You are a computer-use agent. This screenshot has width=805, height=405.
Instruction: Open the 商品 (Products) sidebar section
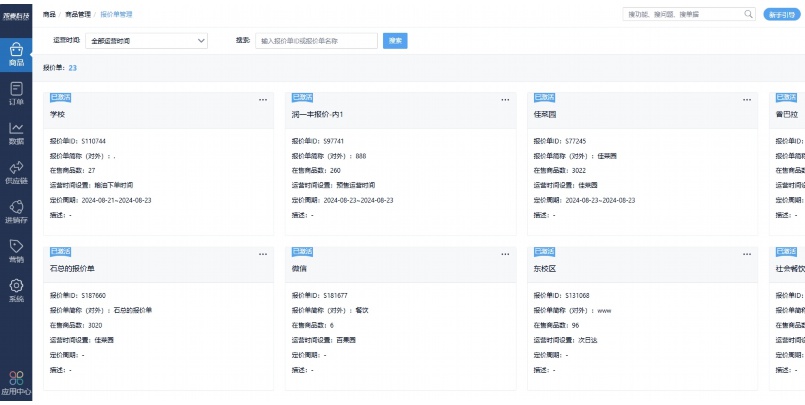[x=16, y=54]
